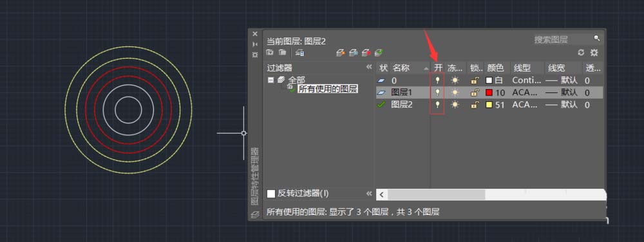The width and height of the screenshot is (644, 242).
Task: Click the palette properties gear icon
Action: coord(254,54)
